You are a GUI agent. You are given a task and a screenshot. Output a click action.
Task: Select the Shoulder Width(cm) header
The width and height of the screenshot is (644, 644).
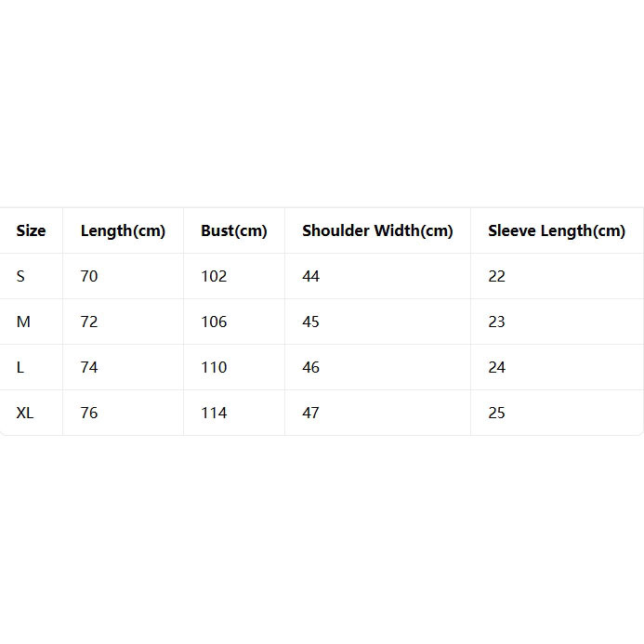pos(377,230)
